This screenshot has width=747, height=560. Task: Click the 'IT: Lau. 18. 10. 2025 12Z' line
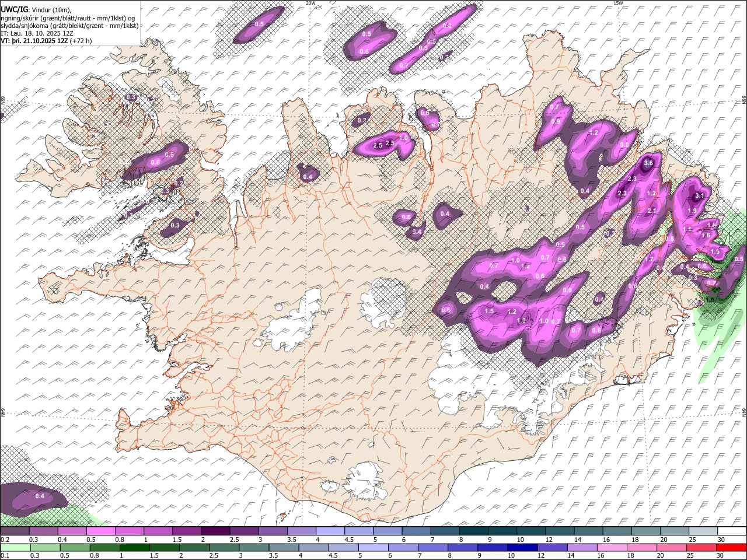tap(37, 33)
